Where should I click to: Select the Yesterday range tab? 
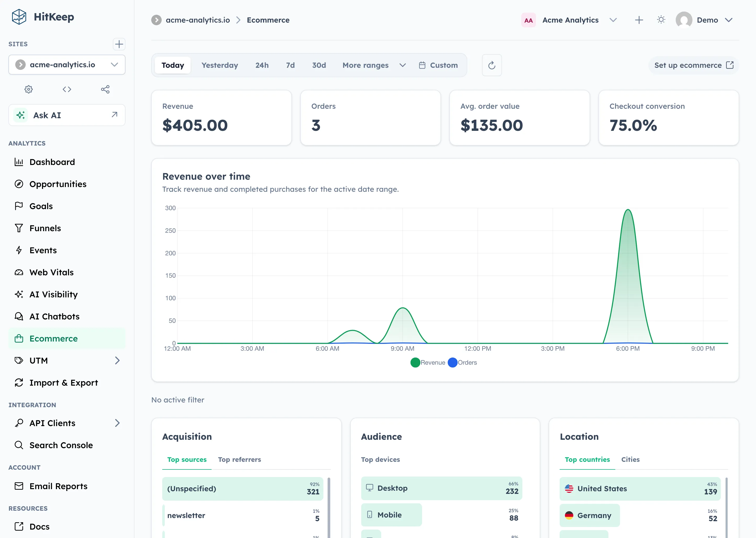pos(220,65)
